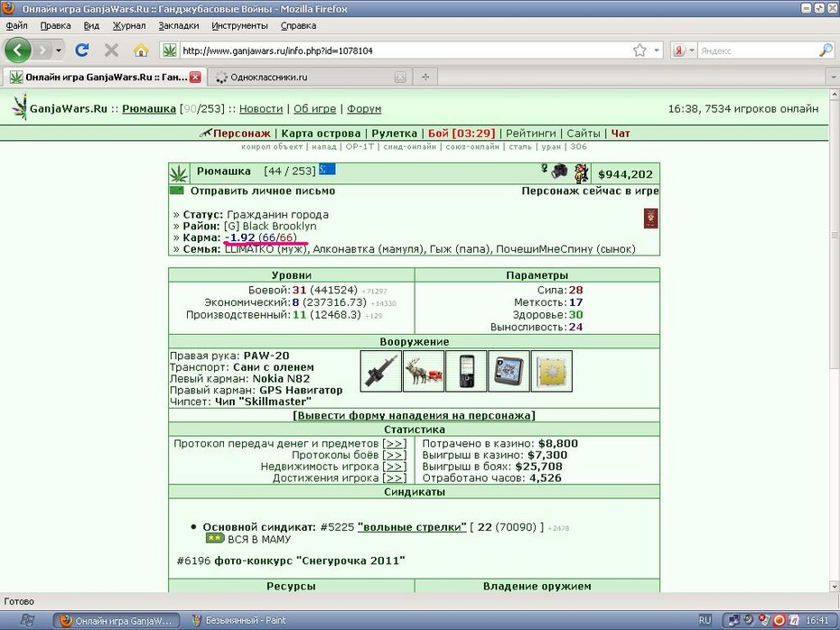Open the address bar history dropdown
This screenshot has height=630, width=840.
point(657,51)
